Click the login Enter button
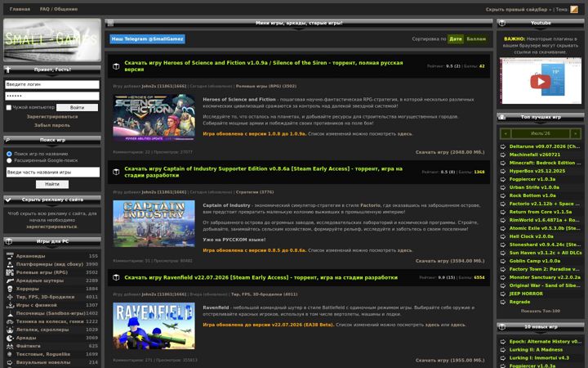This screenshot has height=368, width=588. coord(78,108)
